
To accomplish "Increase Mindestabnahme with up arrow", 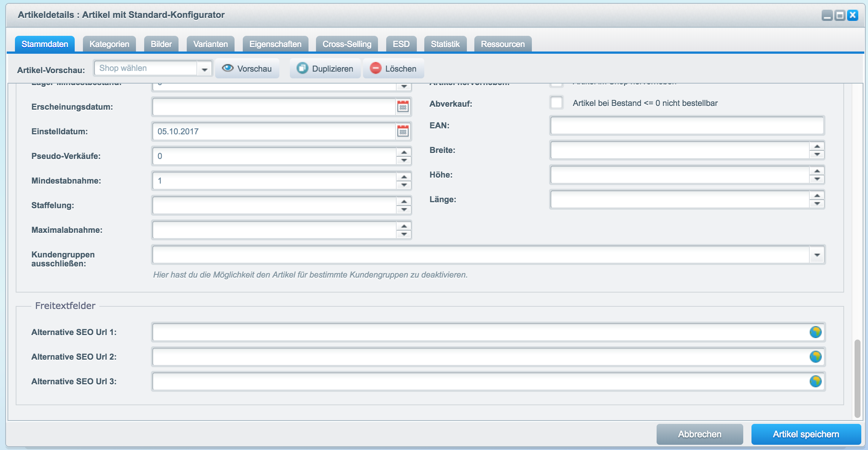I will pyautogui.click(x=404, y=177).
